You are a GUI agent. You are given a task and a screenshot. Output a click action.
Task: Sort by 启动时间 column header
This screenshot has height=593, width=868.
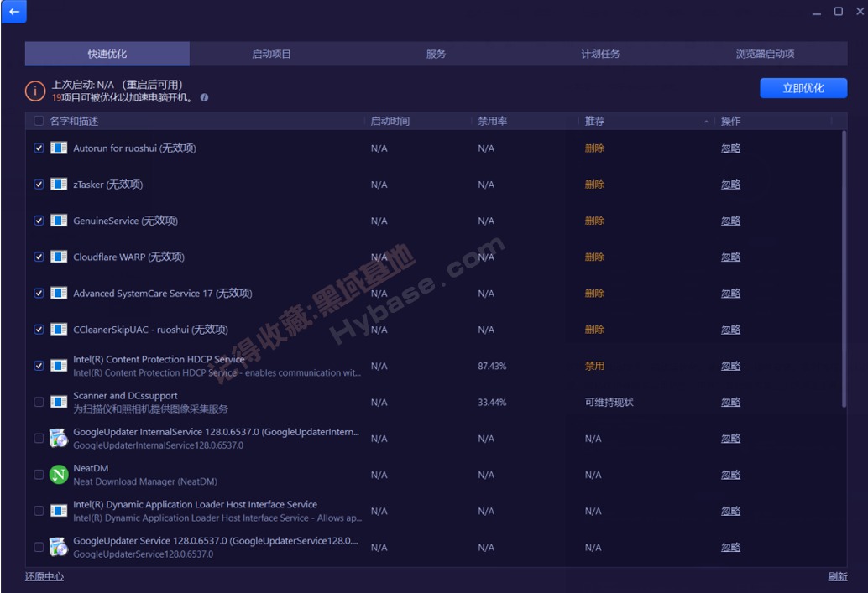390,121
